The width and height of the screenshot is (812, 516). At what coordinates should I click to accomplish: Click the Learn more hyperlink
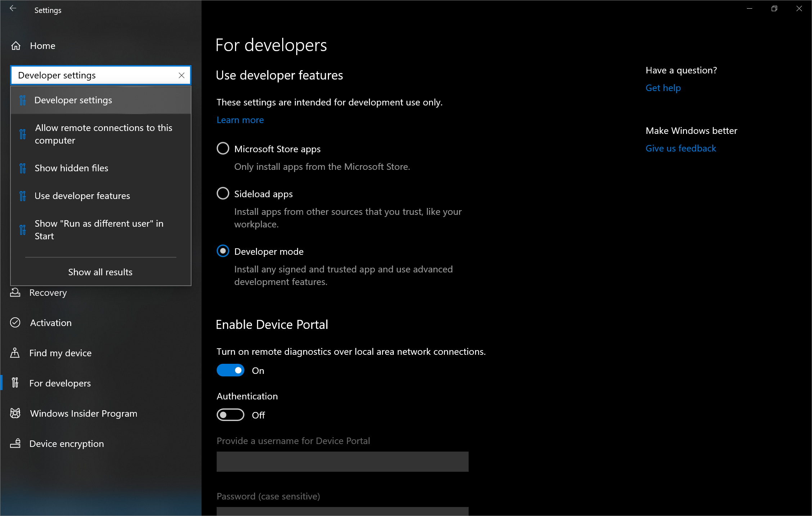pos(240,119)
